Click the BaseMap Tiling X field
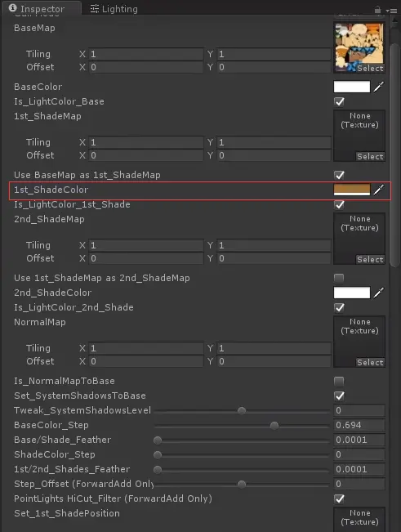Viewport: 401px width, 532px height. click(146, 54)
